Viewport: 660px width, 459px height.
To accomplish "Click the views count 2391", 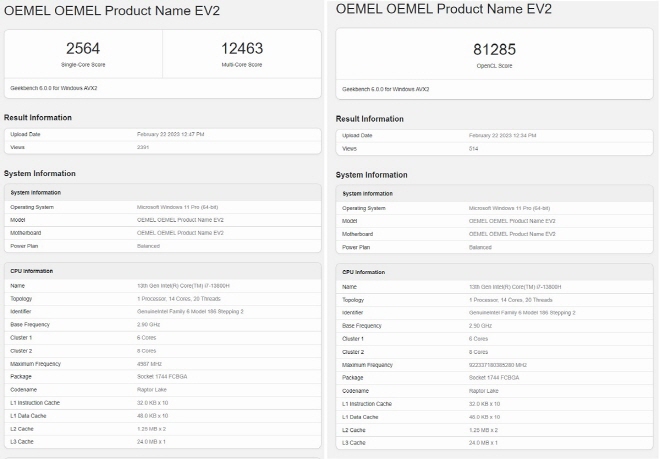I will coord(143,147).
